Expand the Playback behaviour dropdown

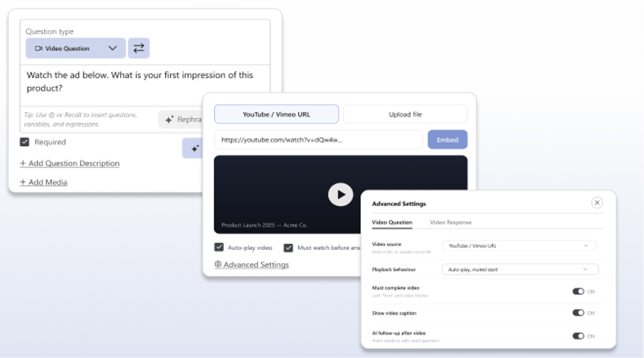click(x=520, y=270)
